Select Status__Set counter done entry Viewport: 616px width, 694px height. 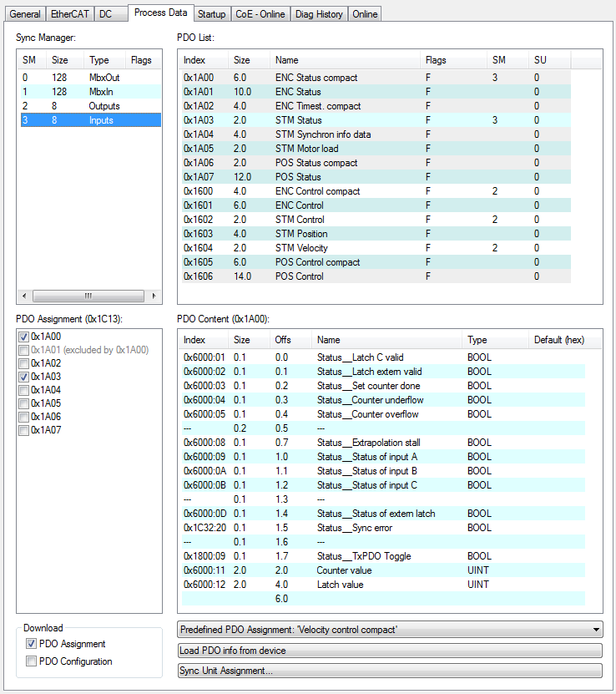pos(383,386)
